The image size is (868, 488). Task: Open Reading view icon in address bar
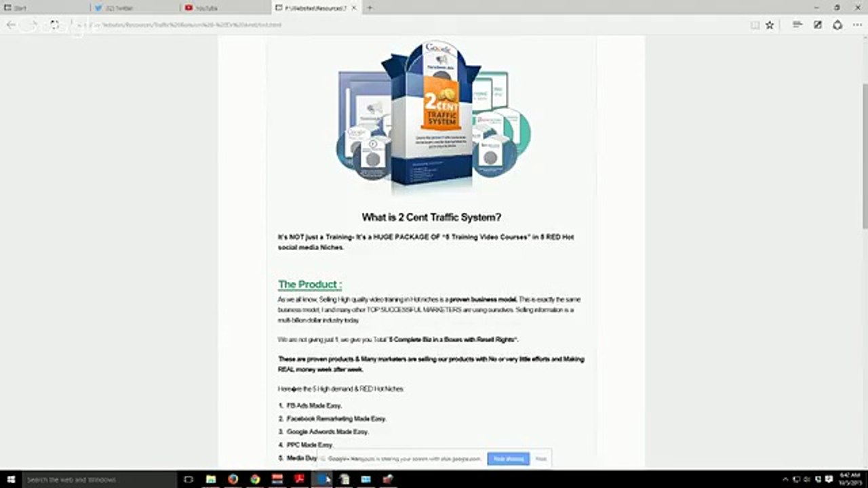click(755, 25)
